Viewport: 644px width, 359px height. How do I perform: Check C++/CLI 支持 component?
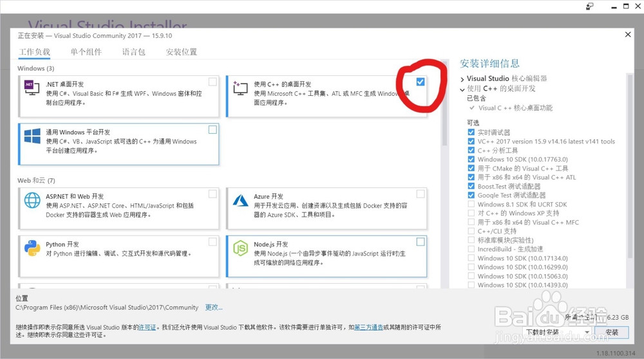point(471,231)
